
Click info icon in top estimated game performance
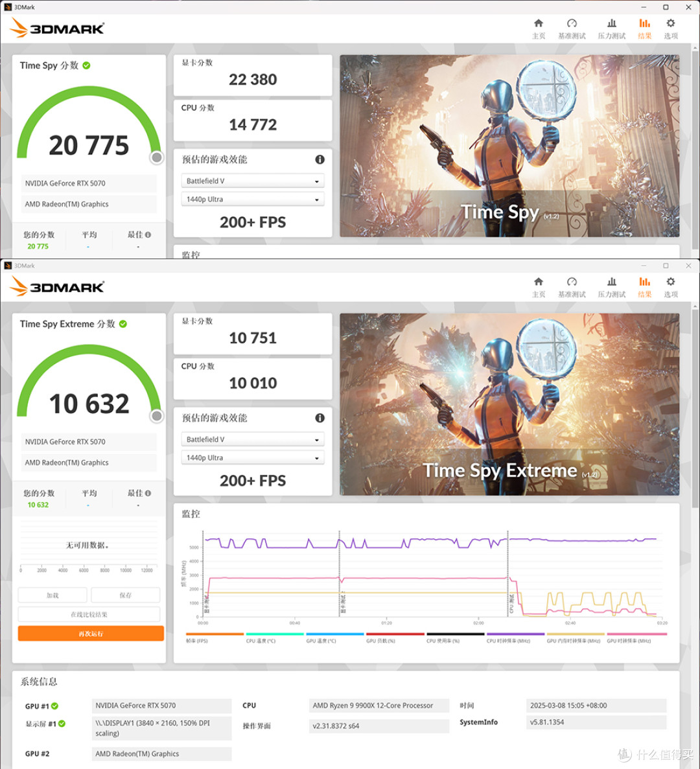coord(320,159)
